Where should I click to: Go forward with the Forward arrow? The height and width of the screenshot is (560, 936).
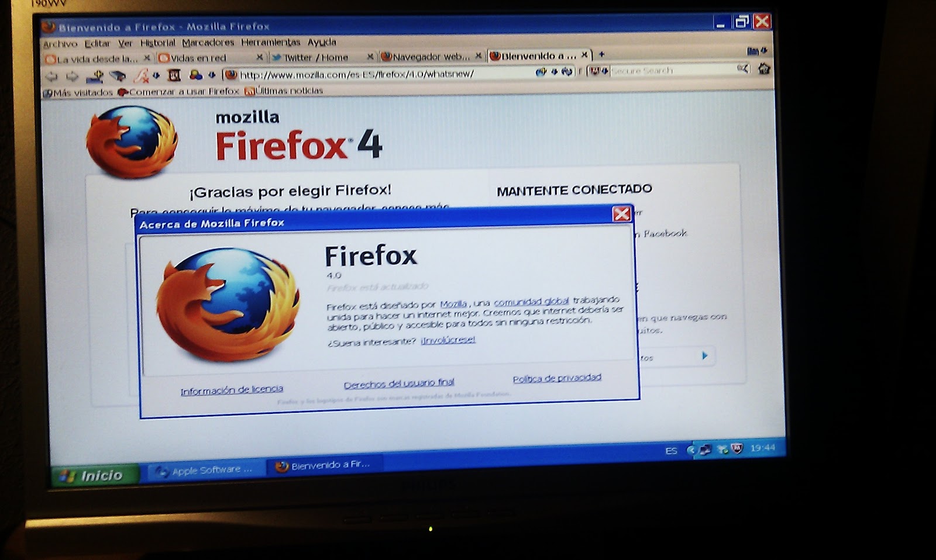pyautogui.click(x=72, y=76)
